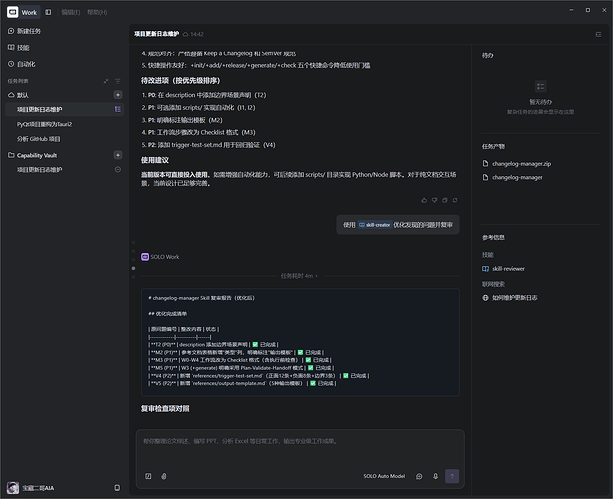Jump to highlighted conversation marker dot

[x=133, y=268]
